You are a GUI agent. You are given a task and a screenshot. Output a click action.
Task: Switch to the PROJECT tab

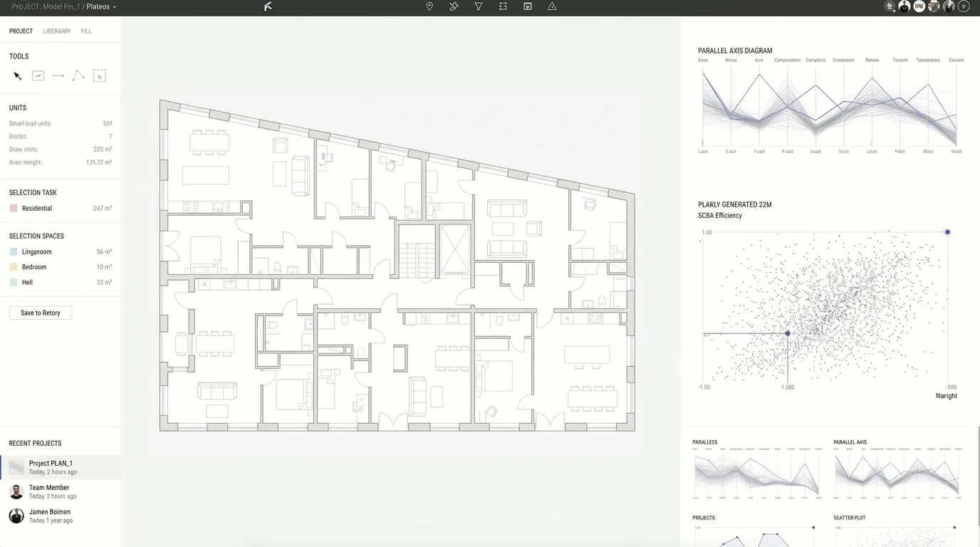point(21,31)
